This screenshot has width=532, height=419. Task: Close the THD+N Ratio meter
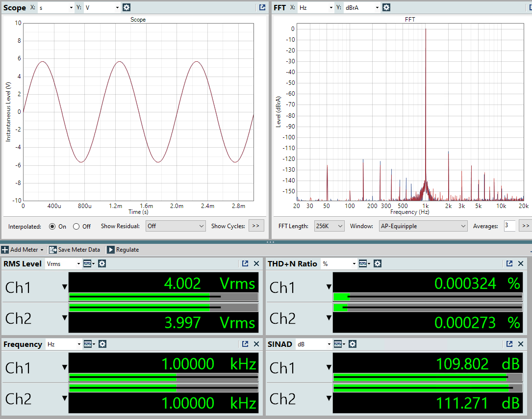coord(521,263)
